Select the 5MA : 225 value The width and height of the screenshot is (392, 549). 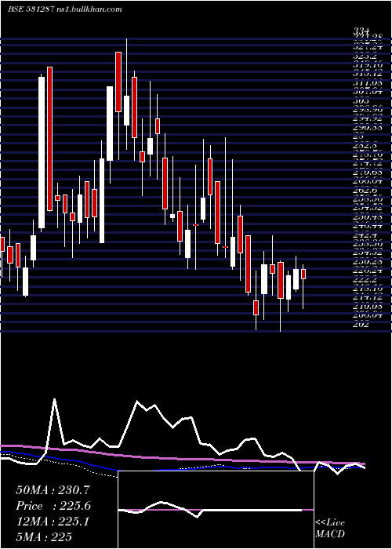pyautogui.click(x=44, y=537)
